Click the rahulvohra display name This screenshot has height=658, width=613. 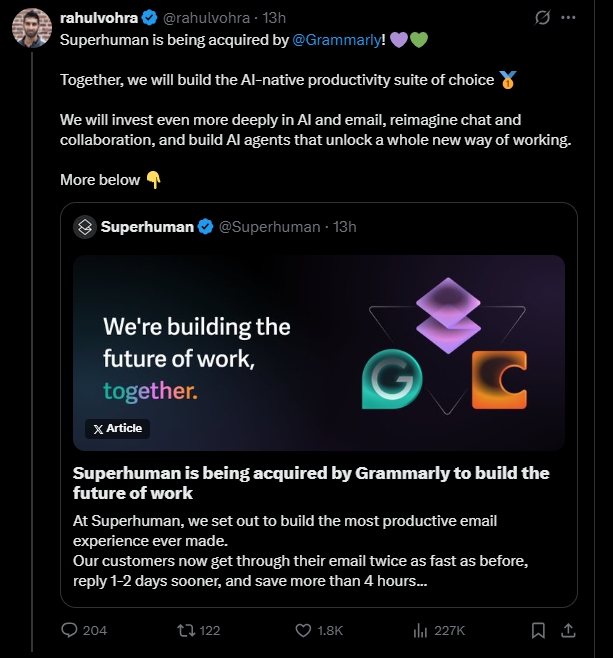click(x=99, y=18)
